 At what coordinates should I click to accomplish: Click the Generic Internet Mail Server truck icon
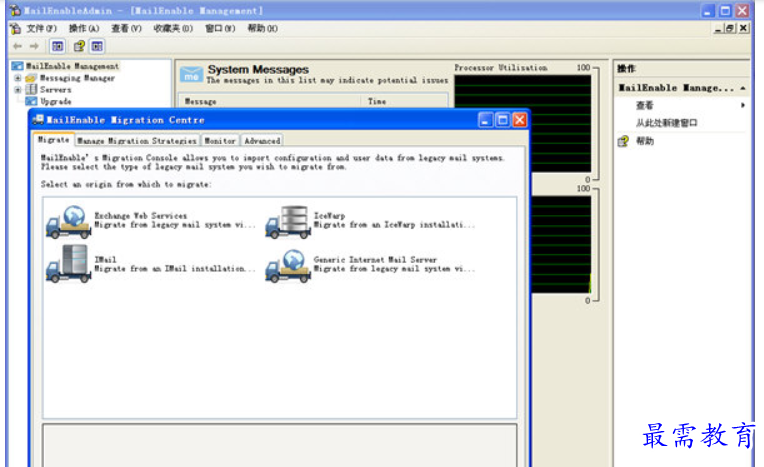tap(288, 266)
